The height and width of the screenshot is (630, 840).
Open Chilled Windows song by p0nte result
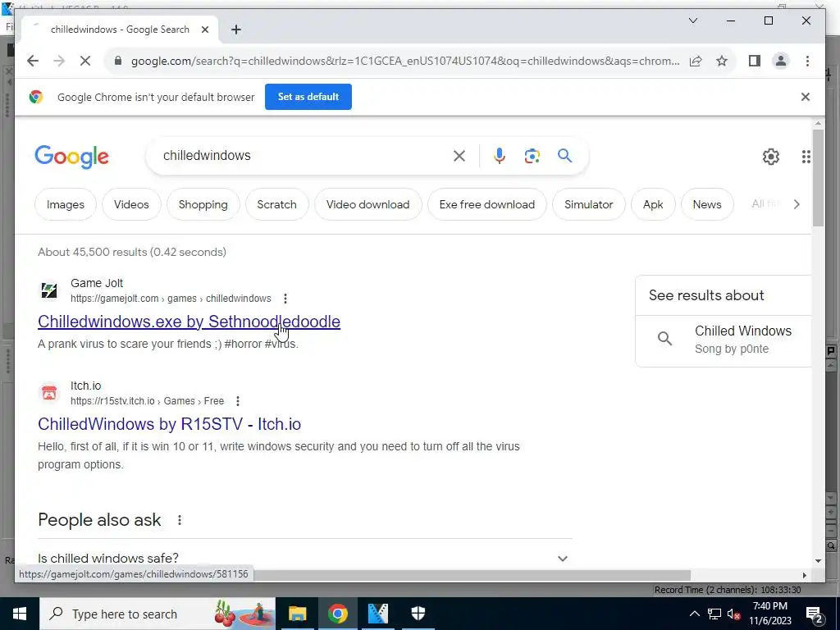pyautogui.click(x=724, y=340)
